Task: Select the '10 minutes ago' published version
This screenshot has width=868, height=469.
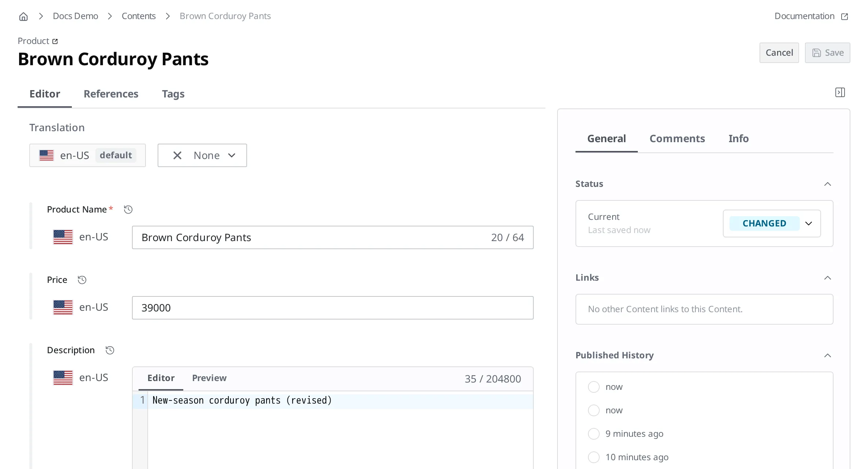Action: click(593, 457)
